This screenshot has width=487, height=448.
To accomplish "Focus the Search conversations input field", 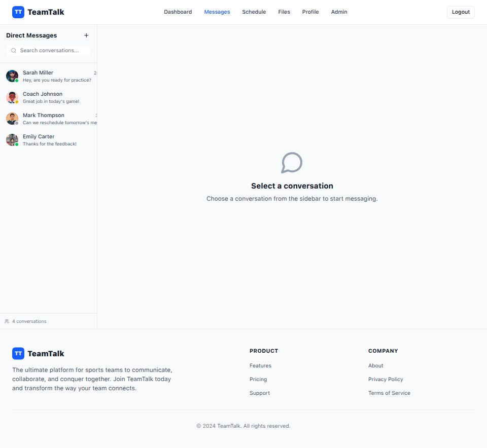I will pos(53,51).
